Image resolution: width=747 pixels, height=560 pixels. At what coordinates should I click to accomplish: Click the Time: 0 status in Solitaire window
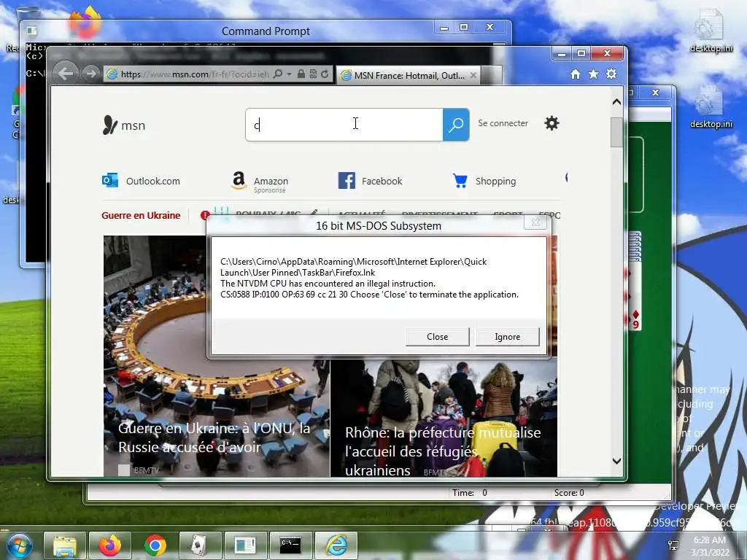(470, 493)
